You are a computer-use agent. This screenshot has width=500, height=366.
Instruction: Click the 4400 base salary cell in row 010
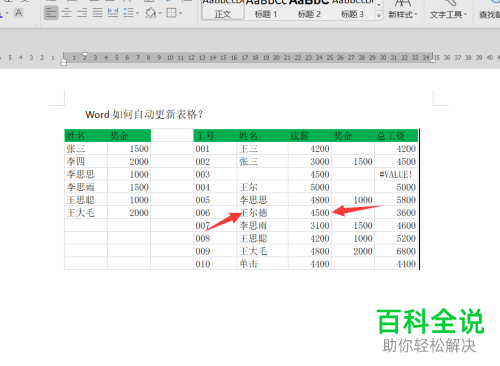tap(310, 264)
